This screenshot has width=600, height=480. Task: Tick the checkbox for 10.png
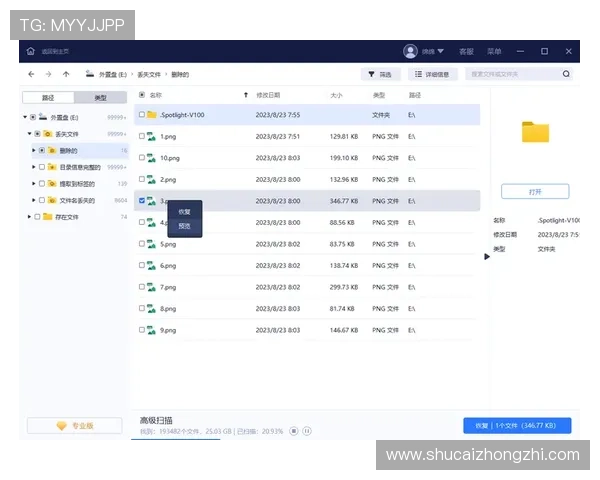(142, 158)
